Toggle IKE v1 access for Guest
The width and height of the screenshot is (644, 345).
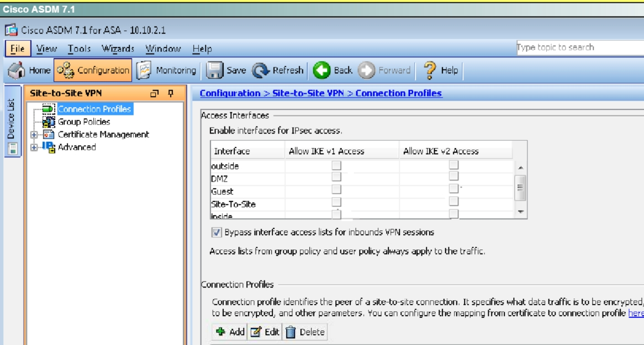[x=336, y=189]
